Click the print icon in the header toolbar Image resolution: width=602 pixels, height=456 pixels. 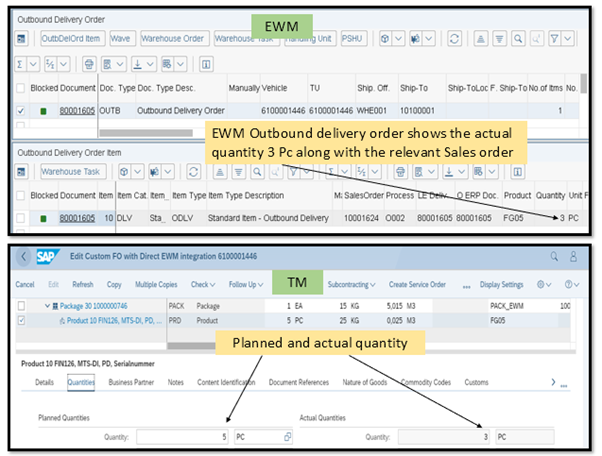(x=88, y=64)
